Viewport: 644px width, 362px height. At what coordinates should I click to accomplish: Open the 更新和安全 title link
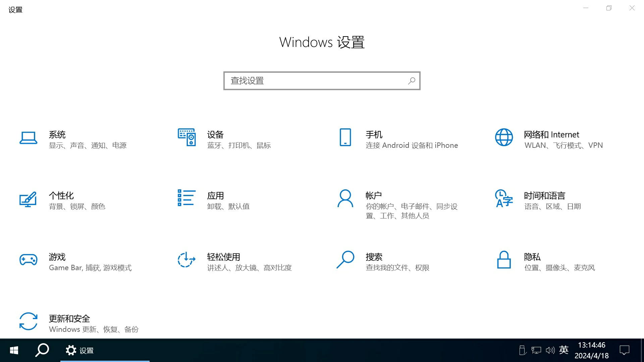69,318
